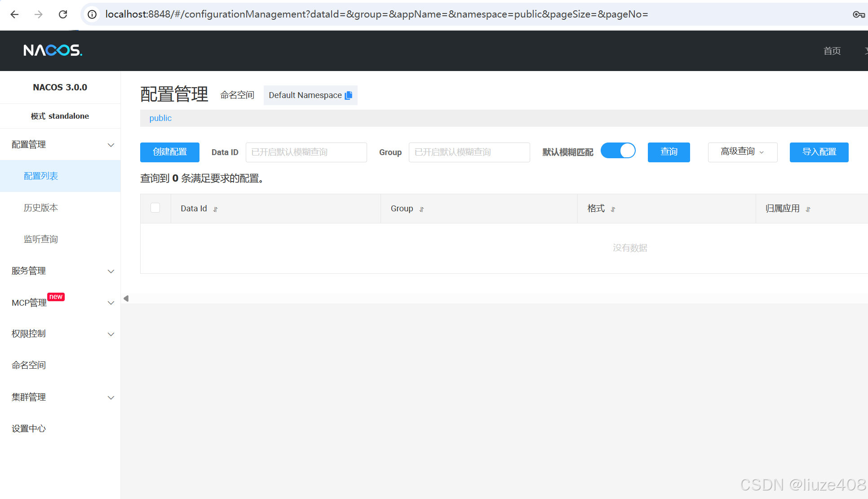Open the 高级查询 dropdown
Screen dimensions: 868x499
pos(742,152)
